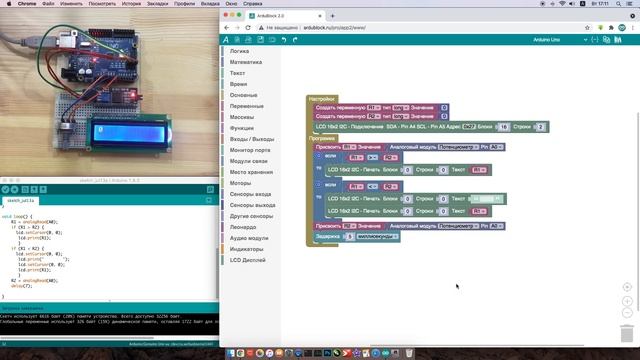Open the Место хранения block category

(251, 172)
